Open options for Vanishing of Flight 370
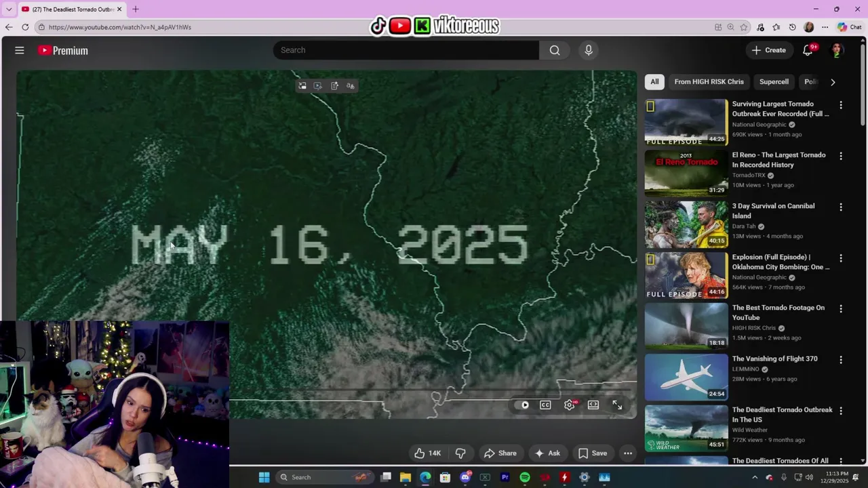Viewport: 868px width, 488px height. click(x=841, y=360)
